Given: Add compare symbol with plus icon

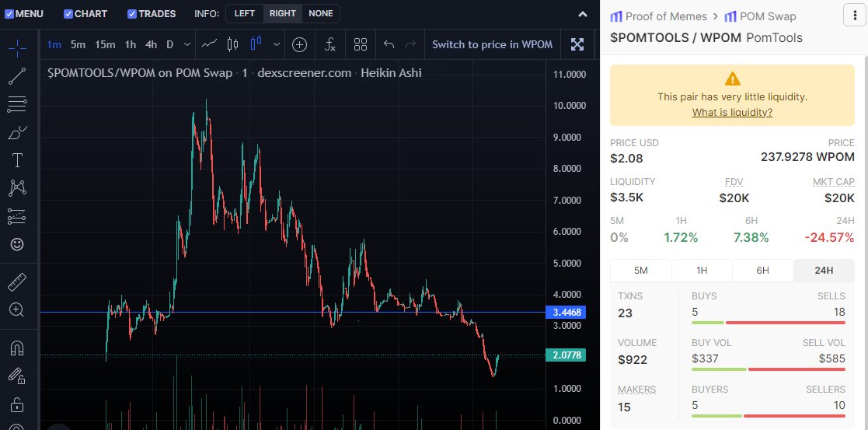Looking at the screenshot, I should (299, 45).
